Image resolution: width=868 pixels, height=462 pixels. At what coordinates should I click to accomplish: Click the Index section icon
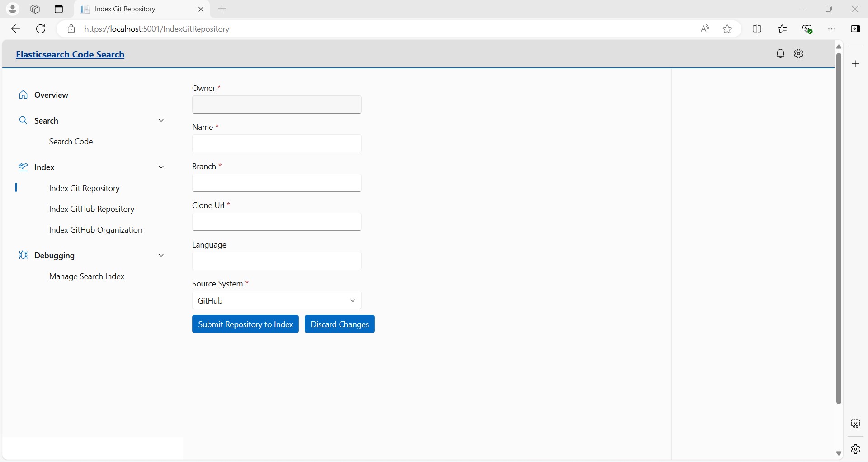point(23,167)
